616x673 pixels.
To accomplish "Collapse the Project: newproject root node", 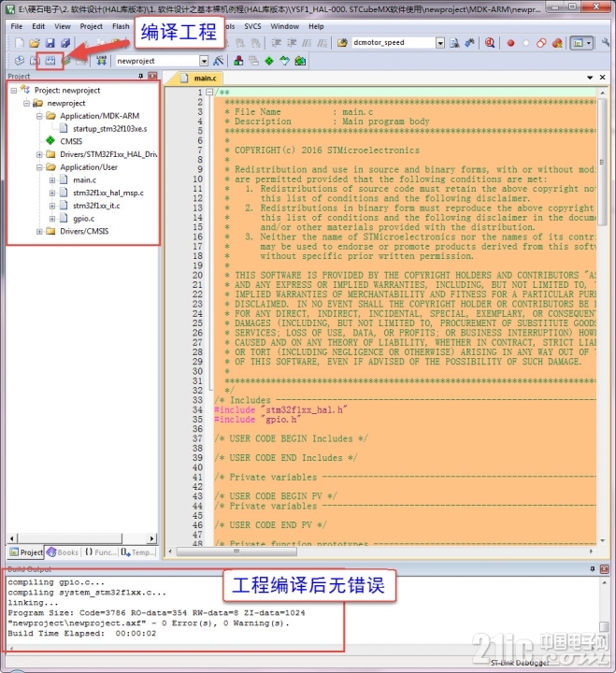I will [x=14, y=91].
